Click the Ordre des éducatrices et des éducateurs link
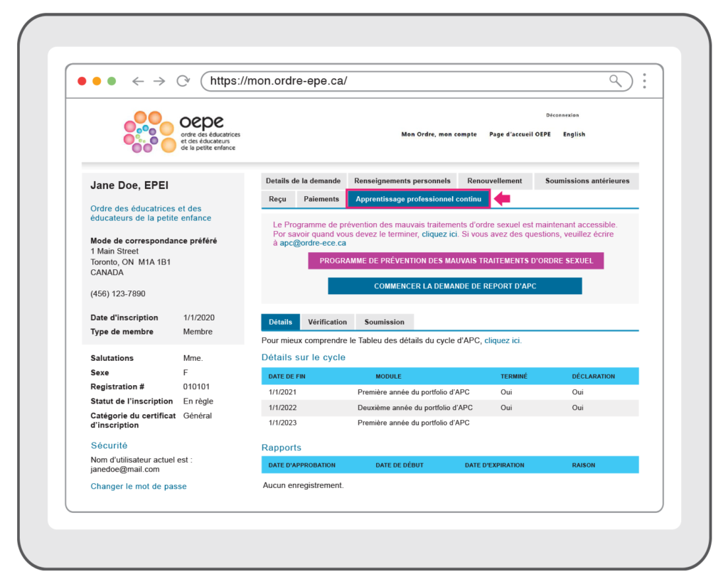 tap(151, 213)
